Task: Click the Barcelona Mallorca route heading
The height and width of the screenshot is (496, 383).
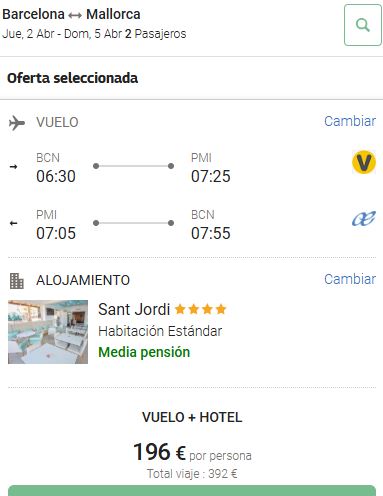Action: [x=71, y=14]
